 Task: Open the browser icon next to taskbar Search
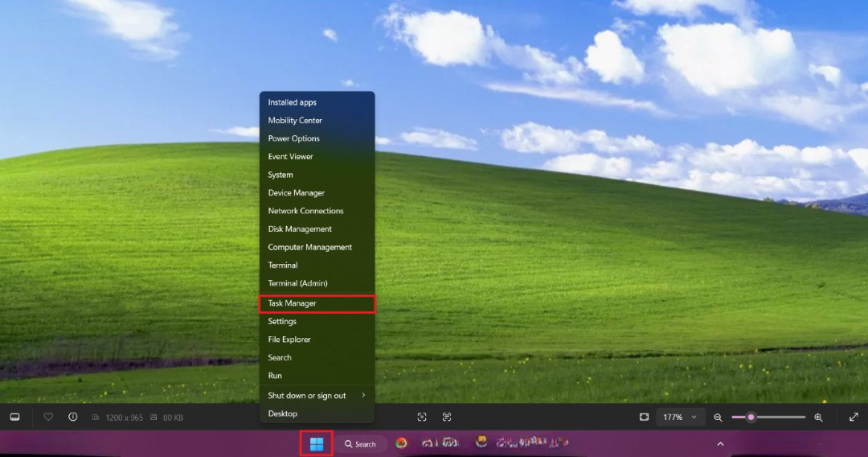click(401, 443)
